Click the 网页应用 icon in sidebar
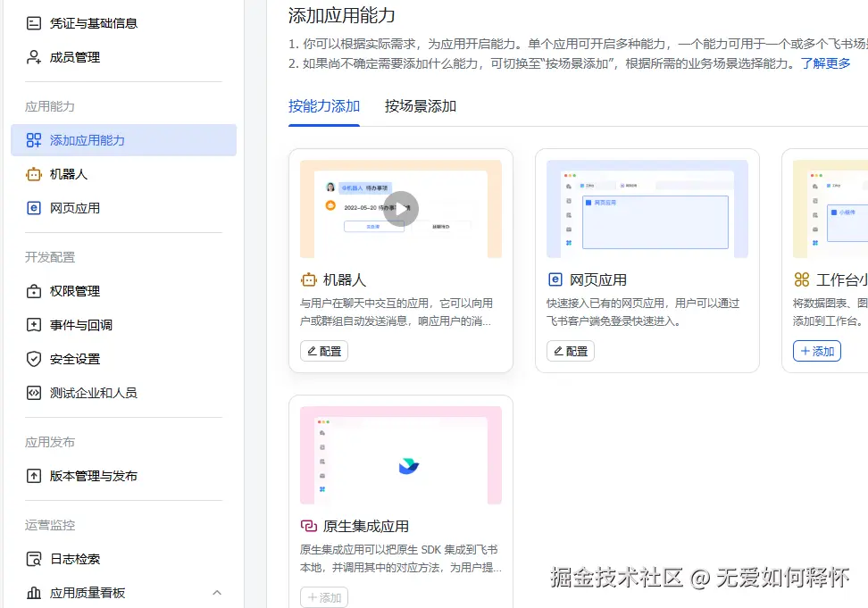The width and height of the screenshot is (868, 608). [x=34, y=208]
